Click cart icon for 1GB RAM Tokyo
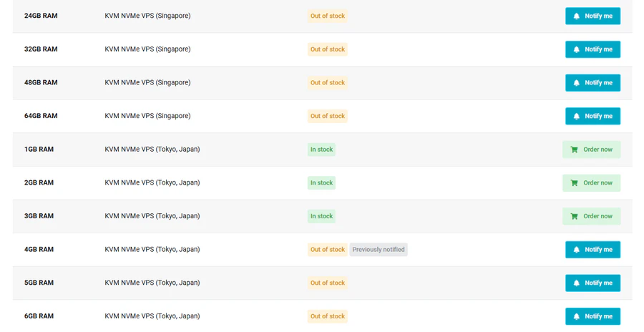Screen dimensions: 644x332 [x=575, y=150]
